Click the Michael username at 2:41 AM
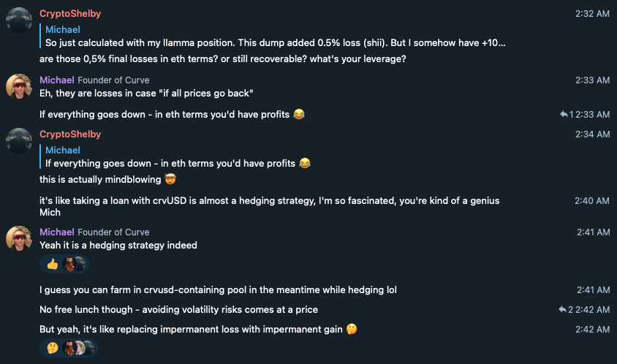617x364 pixels. pos(57,232)
